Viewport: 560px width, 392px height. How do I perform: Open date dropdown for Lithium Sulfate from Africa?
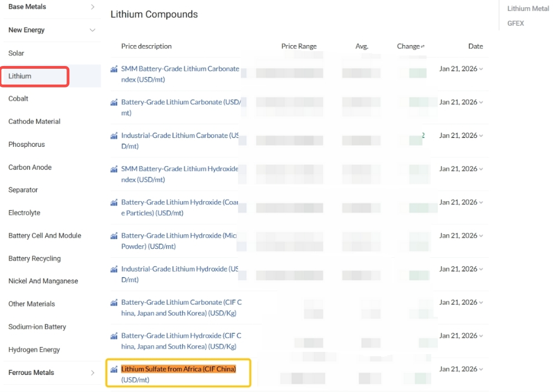481,369
